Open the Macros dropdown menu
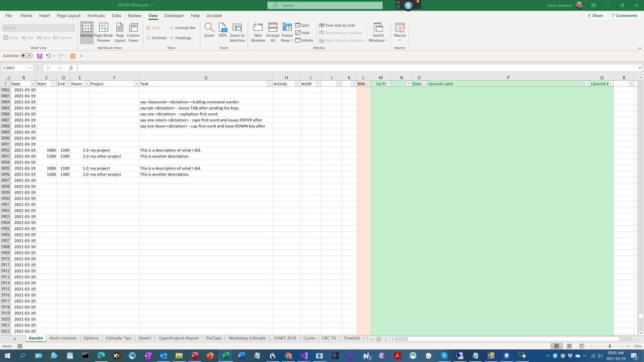Viewport: 644px width, 362px height. [x=400, y=32]
